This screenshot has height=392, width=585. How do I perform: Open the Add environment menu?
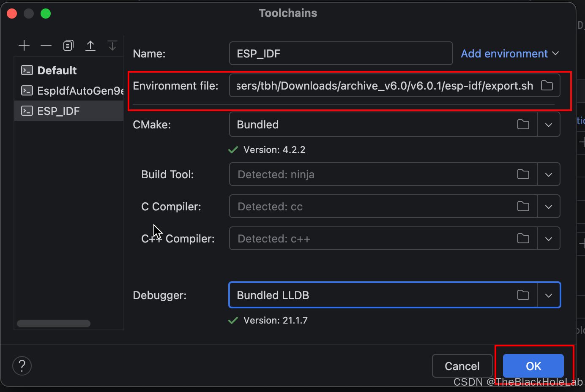point(510,54)
